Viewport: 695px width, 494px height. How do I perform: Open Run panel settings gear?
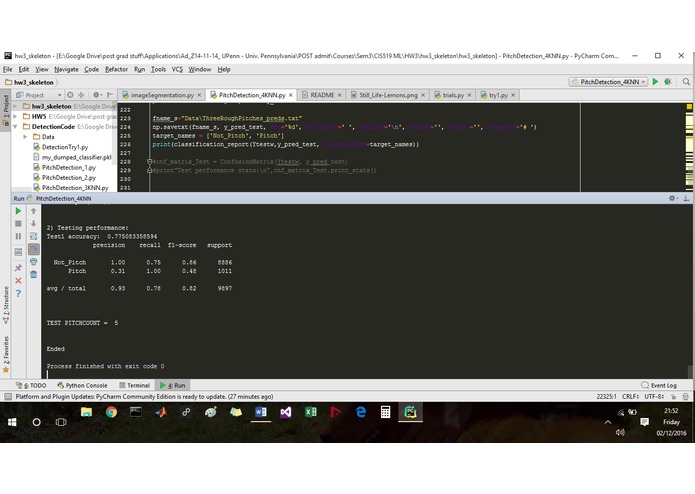[672, 198]
